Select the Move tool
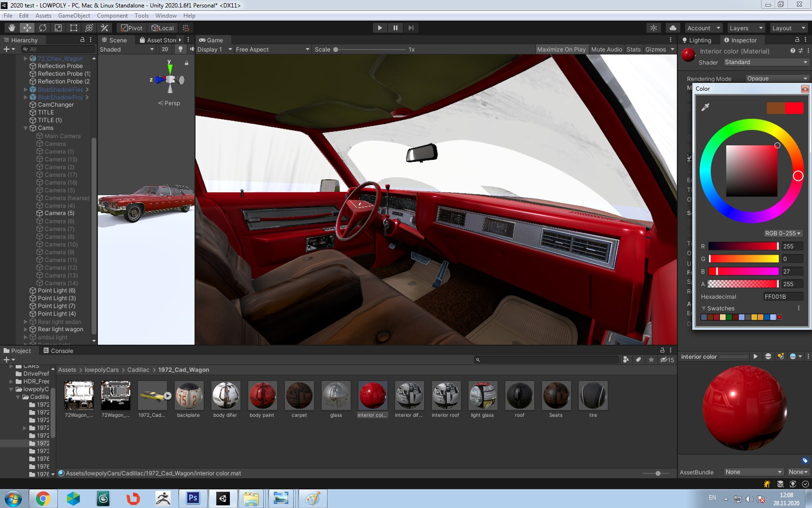 tap(27, 28)
